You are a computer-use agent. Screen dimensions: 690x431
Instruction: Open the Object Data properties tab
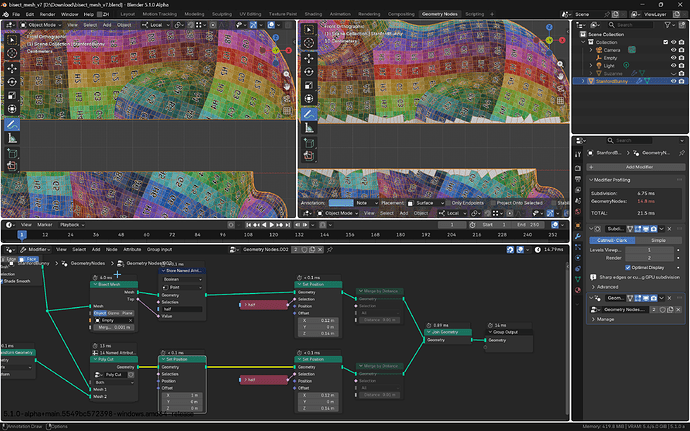578,279
